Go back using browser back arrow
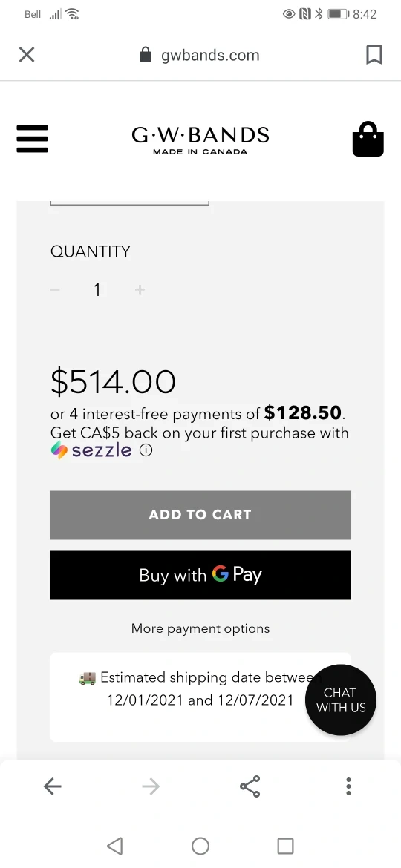Image resolution: width=401 pixels, height=868 pixels. click(53, 786)
